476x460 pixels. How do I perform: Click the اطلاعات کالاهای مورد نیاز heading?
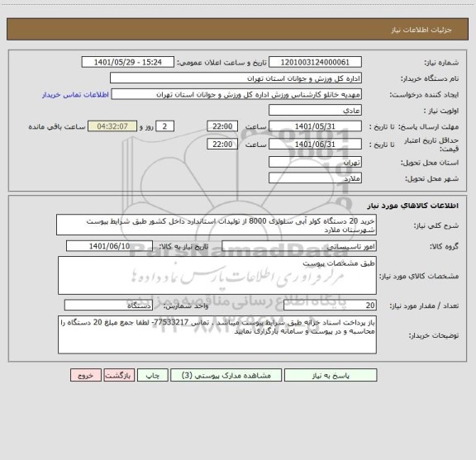413,206
